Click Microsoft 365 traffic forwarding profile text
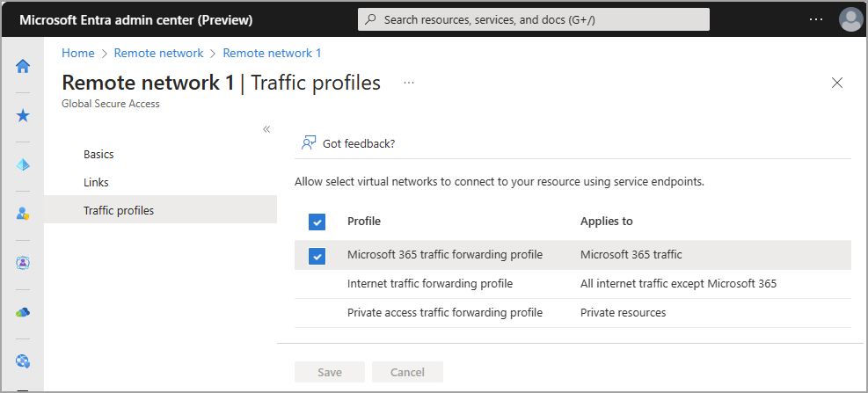This screenshot has width=868, height=393. (x=444, y=255)
